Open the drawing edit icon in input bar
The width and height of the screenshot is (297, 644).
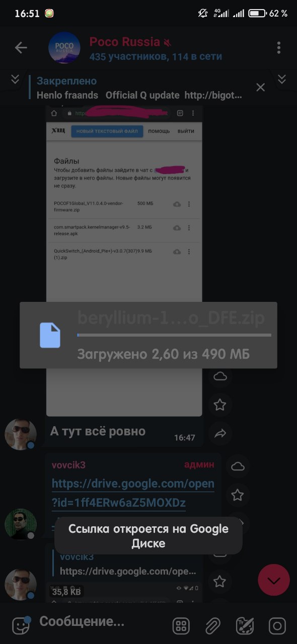click(245, 626)
